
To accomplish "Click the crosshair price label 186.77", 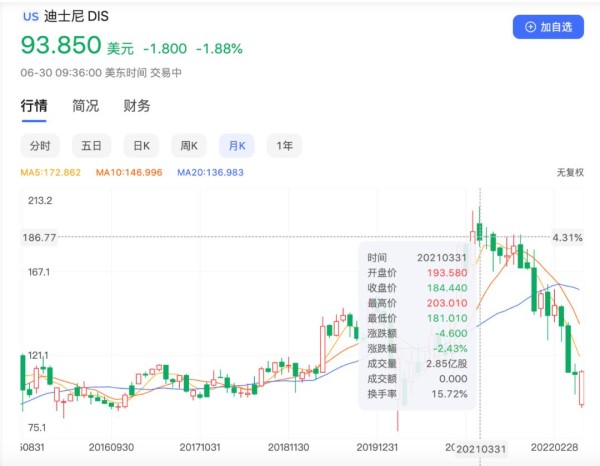I will pyautogui.click(x=39, y=238).
